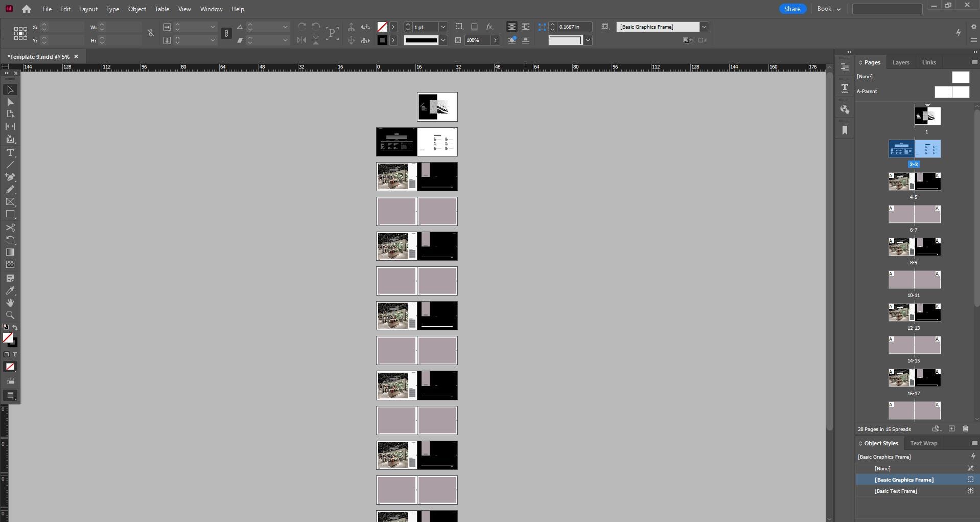This screenshot has height=522, width=980.
Task: Click the fill color swatch in toolbox
Action: pyautogui.click(x=8, y=337)
